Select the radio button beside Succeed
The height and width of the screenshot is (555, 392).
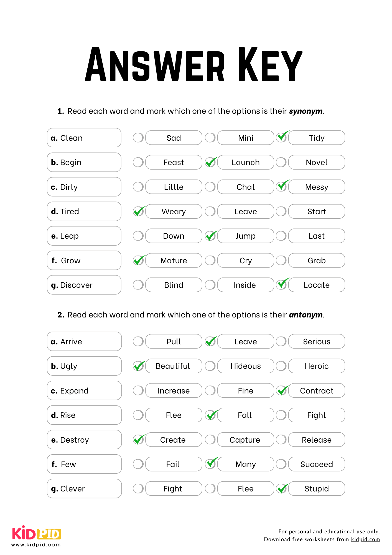click(281, 464)
